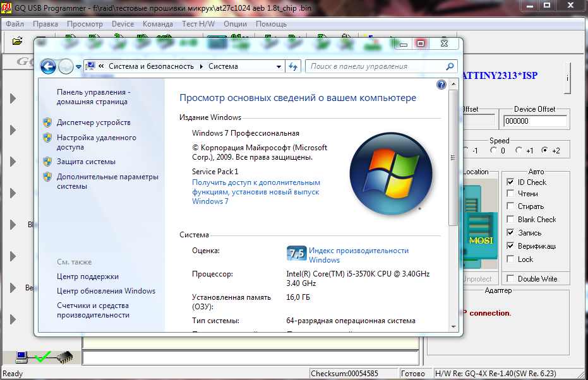Open Защита системы link
588x380 pixels.
[87, 162]
